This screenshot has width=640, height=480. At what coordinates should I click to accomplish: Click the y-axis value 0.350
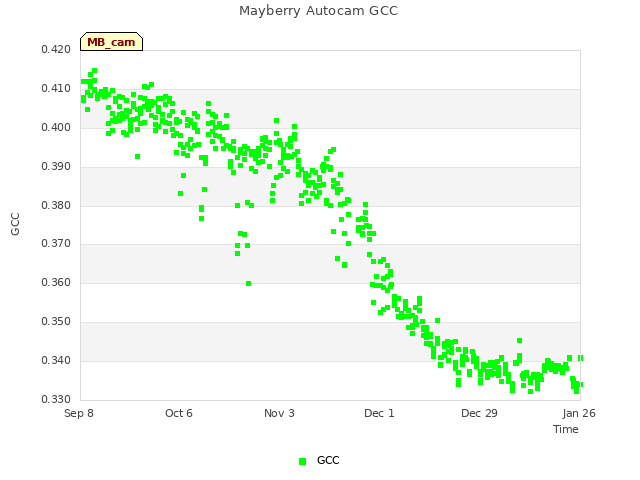(56, 321)
